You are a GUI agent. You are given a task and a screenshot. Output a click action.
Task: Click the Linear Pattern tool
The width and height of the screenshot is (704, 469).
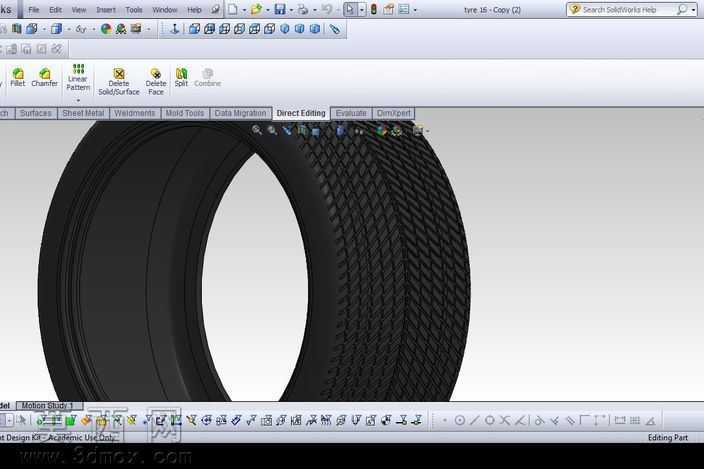[78, 77]
